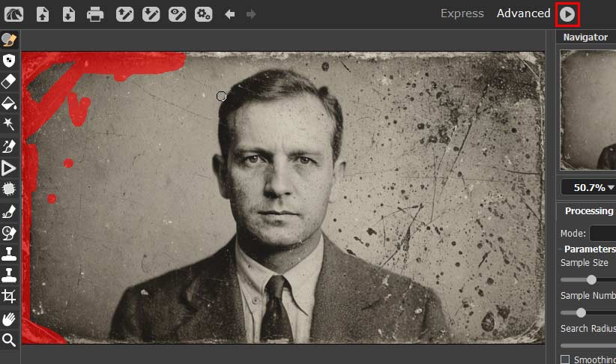Collapse the Navigator panel header
The image size is (616, 364).
[x=586, y=37]
